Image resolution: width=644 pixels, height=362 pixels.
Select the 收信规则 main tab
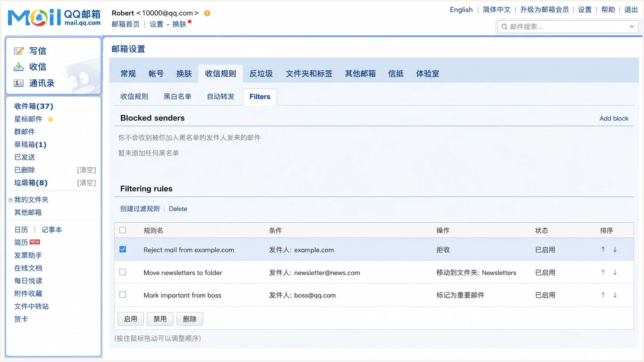pyautogui.click(x=220, y=73)
